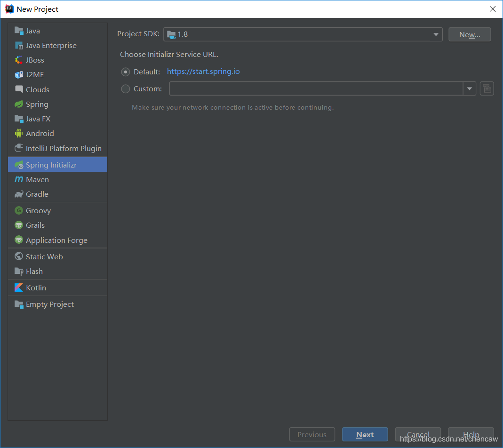503x448 pixels.
Task: Select Clouds label in the list
Action: click(x=38, y=89)
